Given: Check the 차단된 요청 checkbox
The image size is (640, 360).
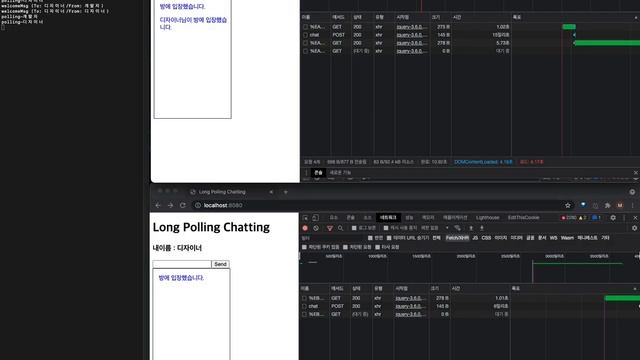Looking at the screenshot, I should pyautogui.click(x=345, y=247).
